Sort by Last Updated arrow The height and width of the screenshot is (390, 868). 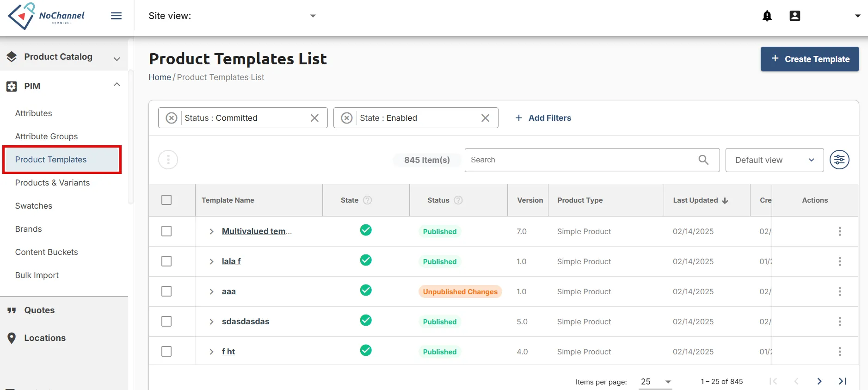point(725,200)
